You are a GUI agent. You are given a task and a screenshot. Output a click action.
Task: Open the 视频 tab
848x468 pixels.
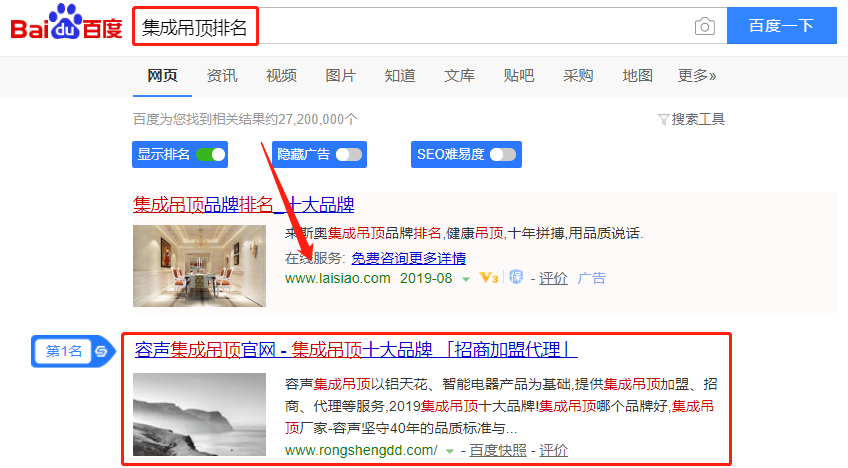point(281,76)
